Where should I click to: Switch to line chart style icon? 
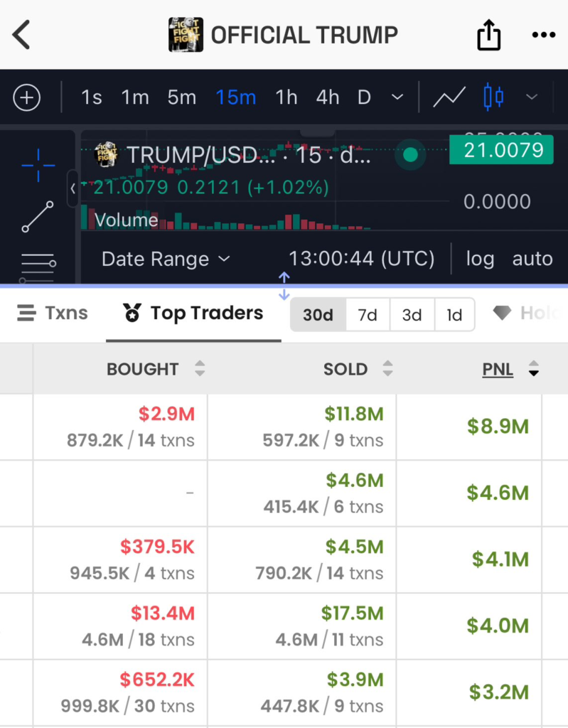449,97
